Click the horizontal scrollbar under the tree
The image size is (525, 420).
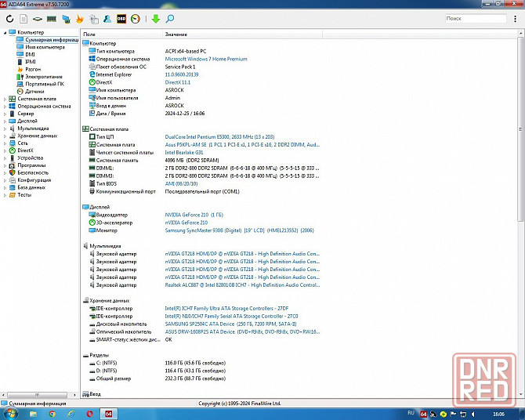pos(38,395)
